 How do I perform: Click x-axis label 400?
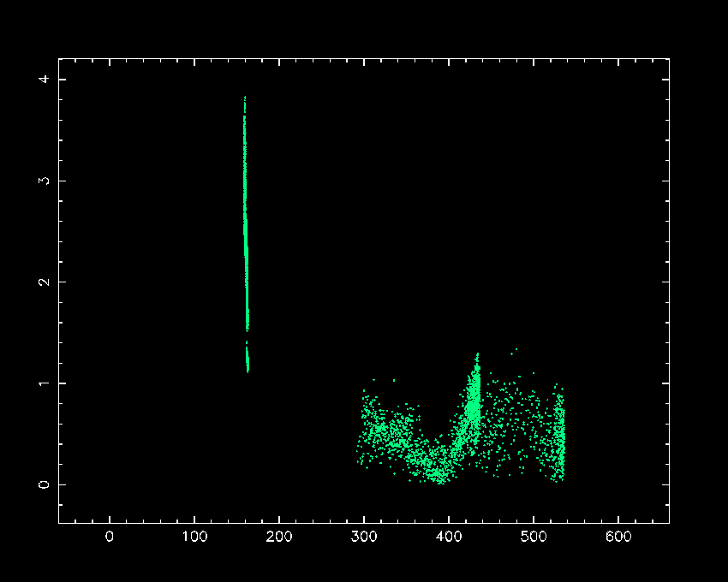pos(449,537)
